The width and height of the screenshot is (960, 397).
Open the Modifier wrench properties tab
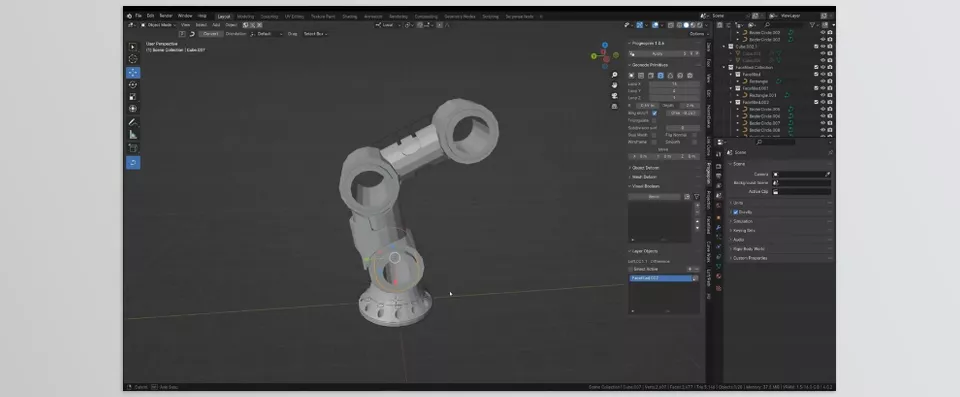pos(719,227)
